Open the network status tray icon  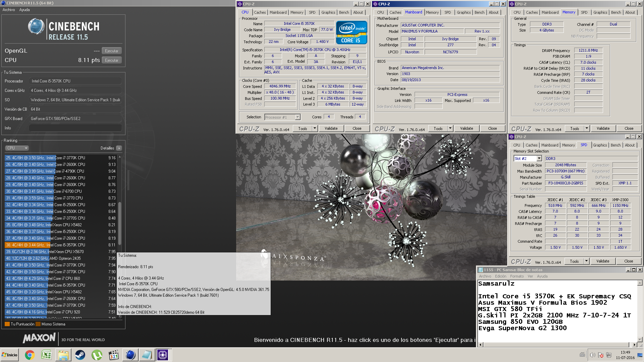coord(608,355)
